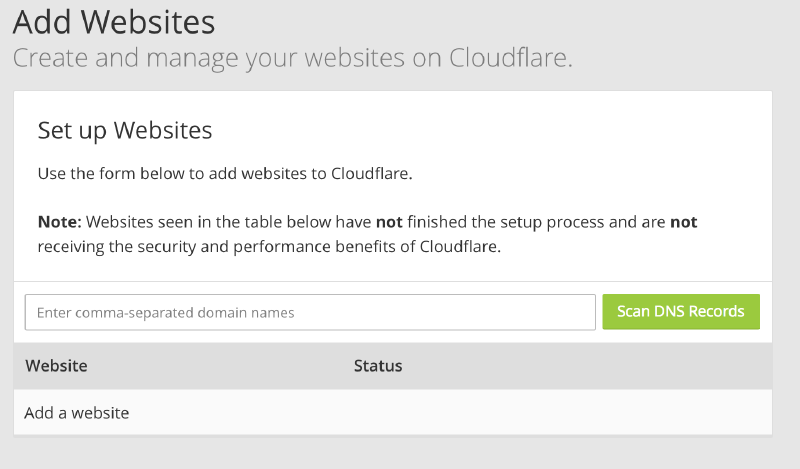Click the 'Add a website' table row
The height and width of the screenshot is (469, 800).
coord(77,412)
